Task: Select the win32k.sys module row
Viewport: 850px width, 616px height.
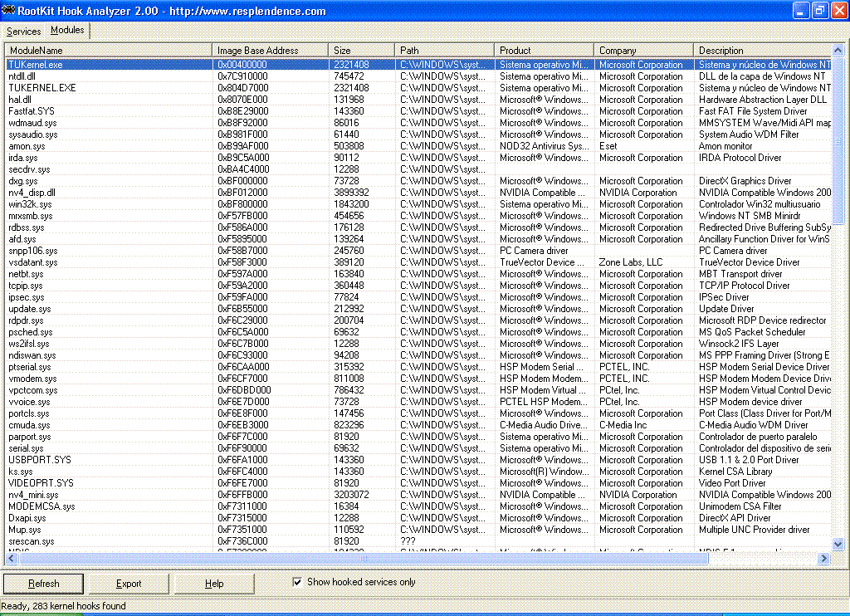Action: tap(418, 204)
